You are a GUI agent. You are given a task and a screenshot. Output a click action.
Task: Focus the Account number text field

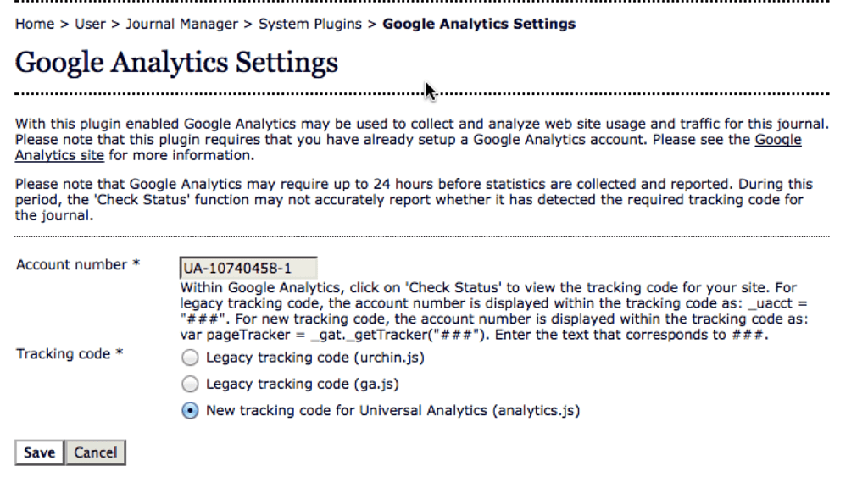[x=248, y=269]
